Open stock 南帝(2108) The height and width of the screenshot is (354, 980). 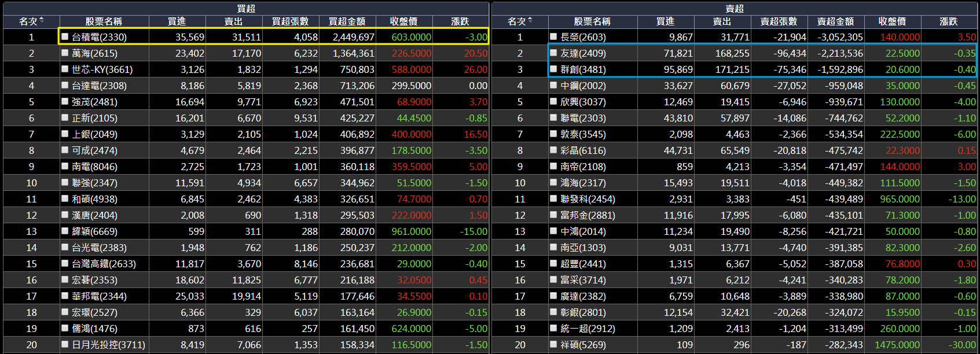583,167
